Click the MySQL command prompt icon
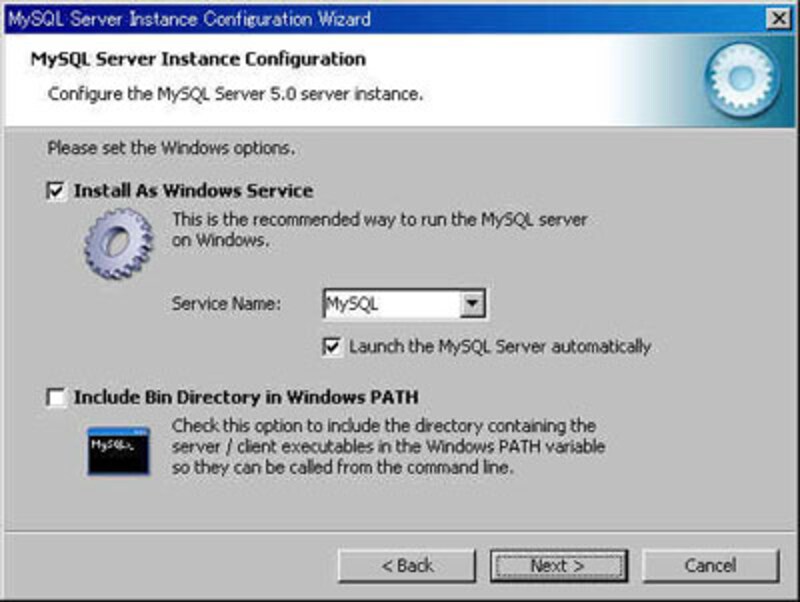This screenshot has height=602, width=800. pyautogui.click(x=119, y=452)
